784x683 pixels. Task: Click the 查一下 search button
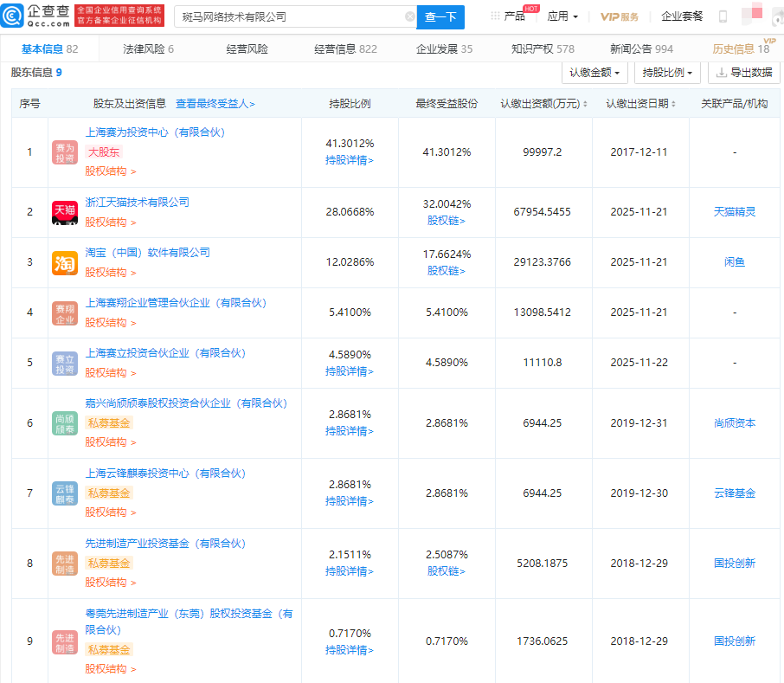440,17
